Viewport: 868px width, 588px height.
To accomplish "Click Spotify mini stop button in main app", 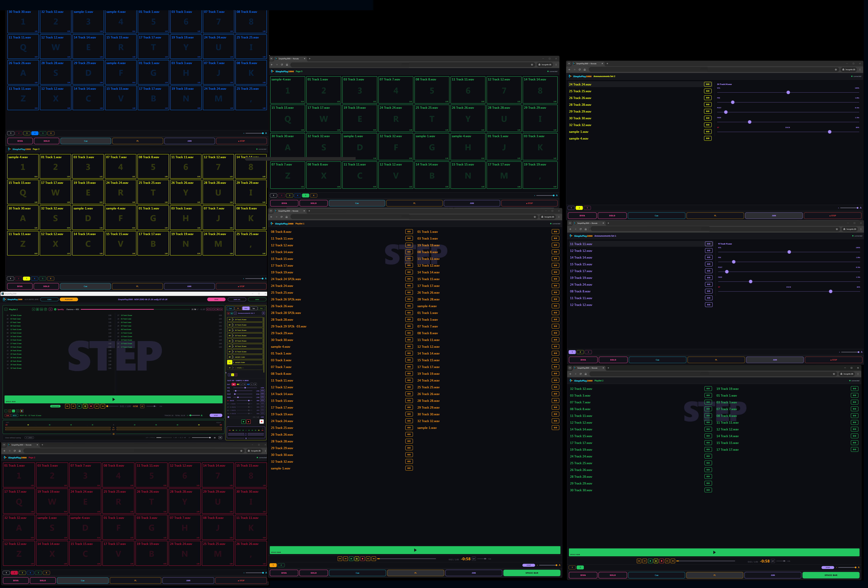I will coord(218,310).
